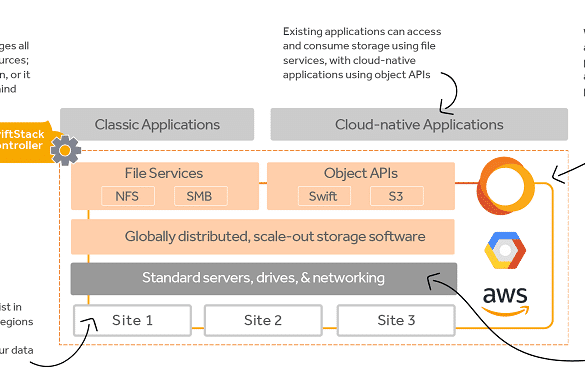585x388 pixels.
Task: Click the Swift API box
Action: pos(324,196)
